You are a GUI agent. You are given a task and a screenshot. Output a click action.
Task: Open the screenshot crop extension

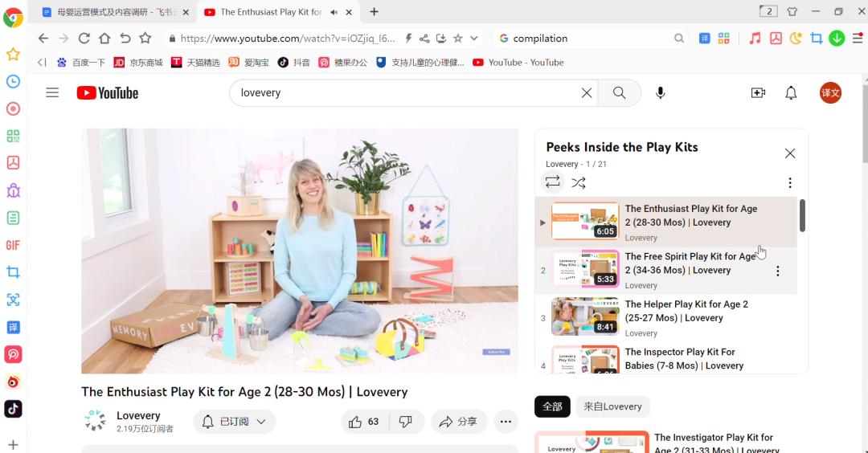click(817, 39)
